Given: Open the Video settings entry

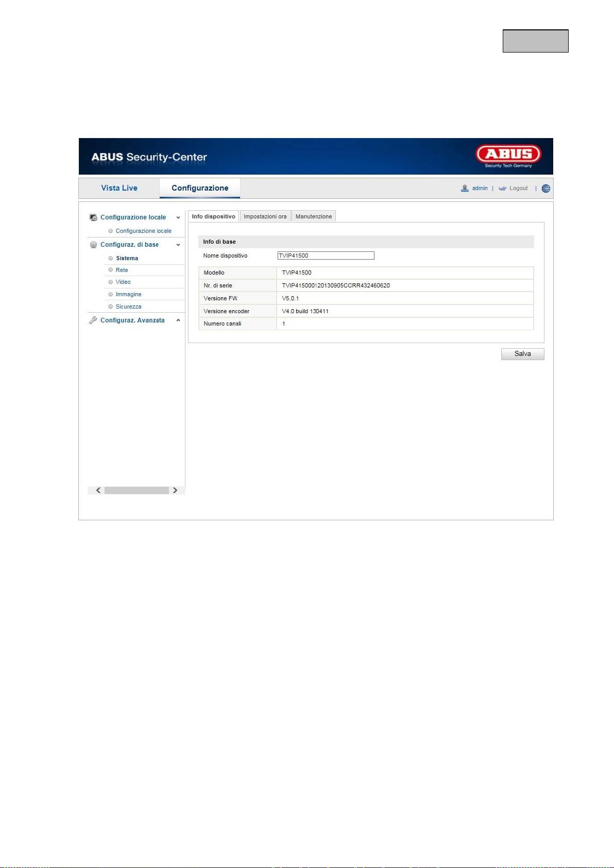Looking at the screenshot, I should click(123, 282).
